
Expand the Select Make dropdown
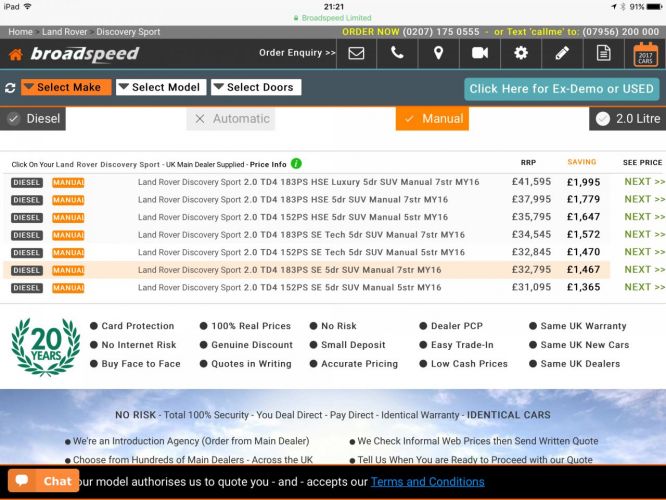66,87
